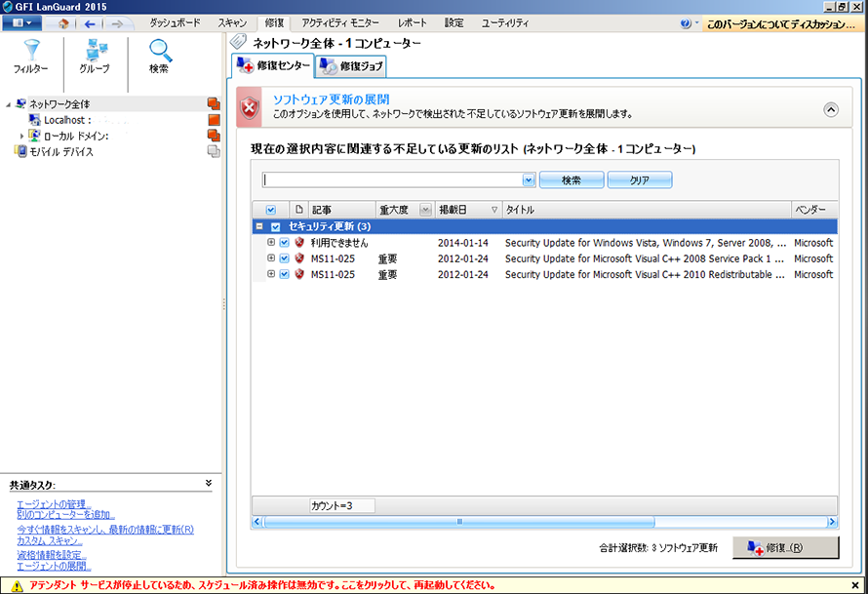Open the Group (グループ) tool
The width and height of the screenshot is (868, 594).
pyautogui.click(x=95, y=57)
